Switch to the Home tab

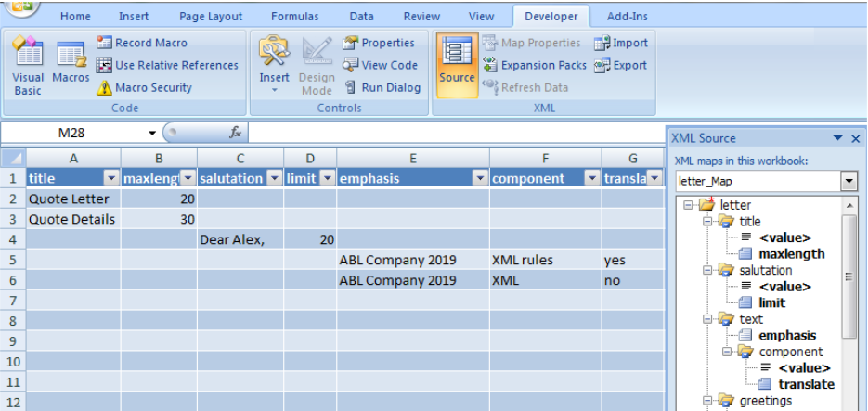75,17
